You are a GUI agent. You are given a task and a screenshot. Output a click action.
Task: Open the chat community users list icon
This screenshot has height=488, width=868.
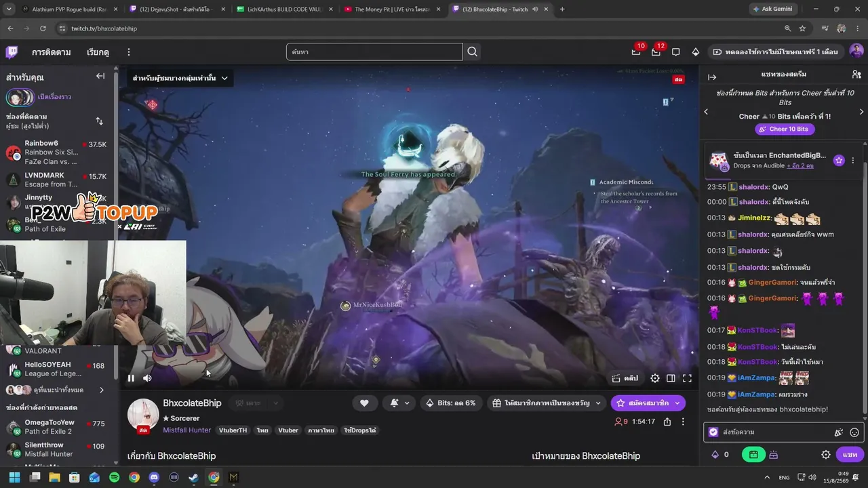(x=856, y=75)
